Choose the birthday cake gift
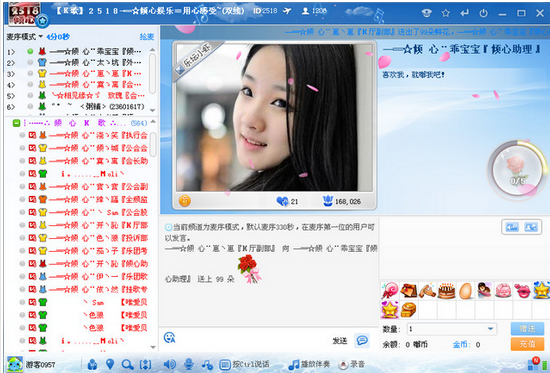550x373 pixels. click(447, 291)
